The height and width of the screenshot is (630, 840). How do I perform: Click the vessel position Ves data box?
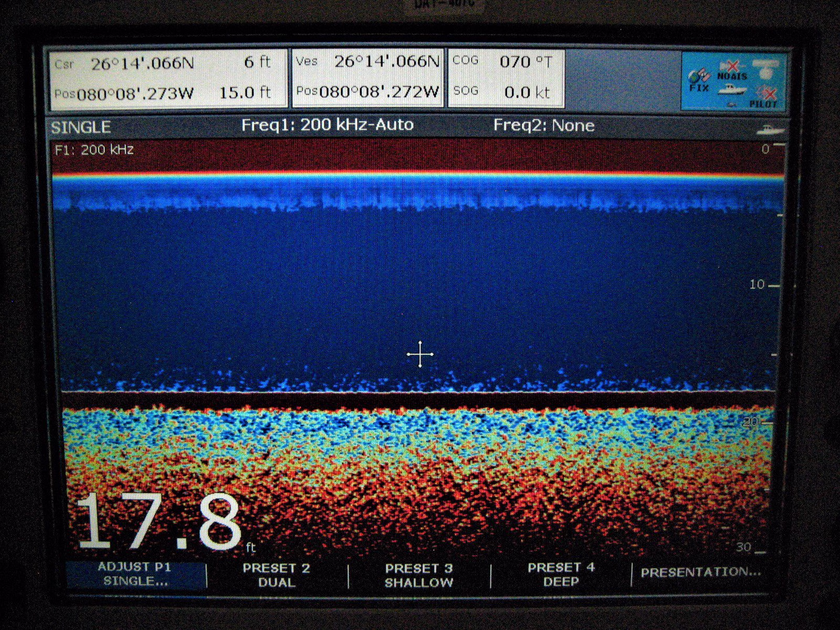(367, 78)
